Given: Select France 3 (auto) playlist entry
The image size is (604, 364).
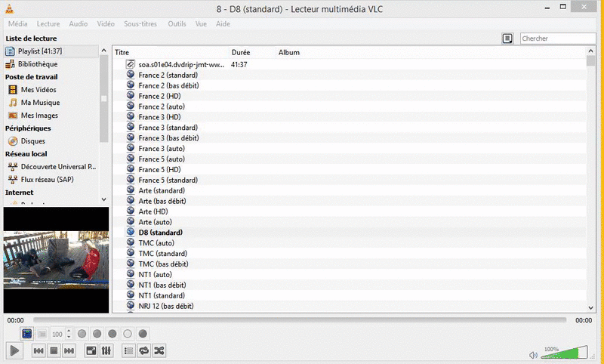Looking at the screenshot, I should pyautogui.click(x=162, y=148).
